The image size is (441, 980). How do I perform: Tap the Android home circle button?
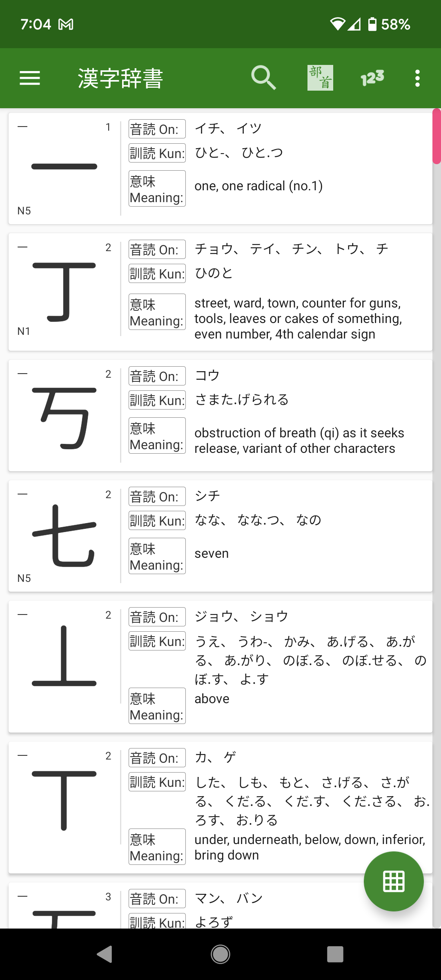coord(220,954)
